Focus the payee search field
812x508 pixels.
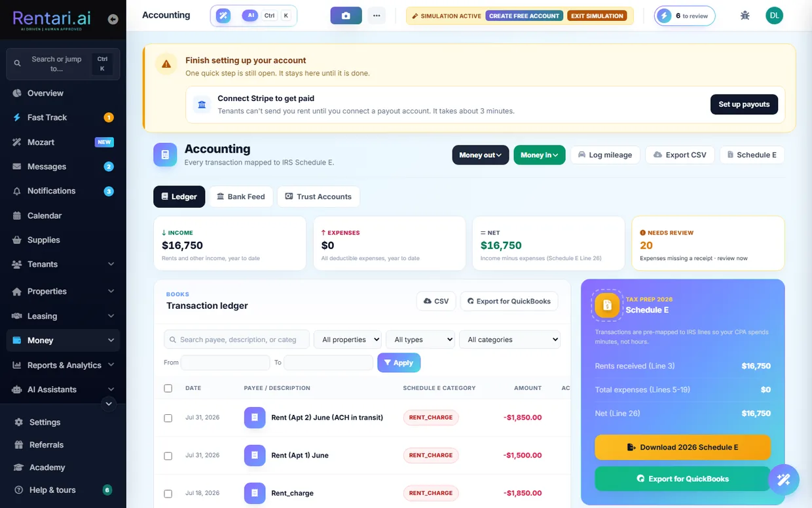point(236,340)
